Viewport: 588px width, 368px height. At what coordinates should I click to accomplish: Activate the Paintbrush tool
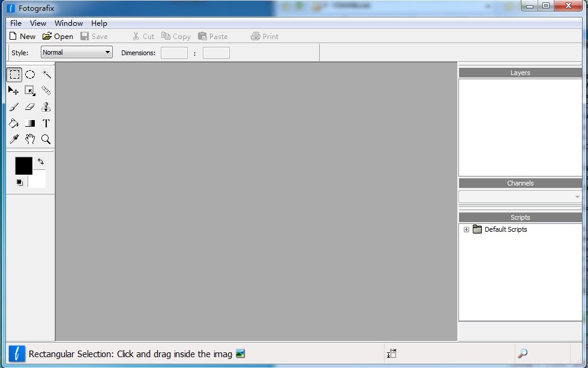[x=14, y=107]
